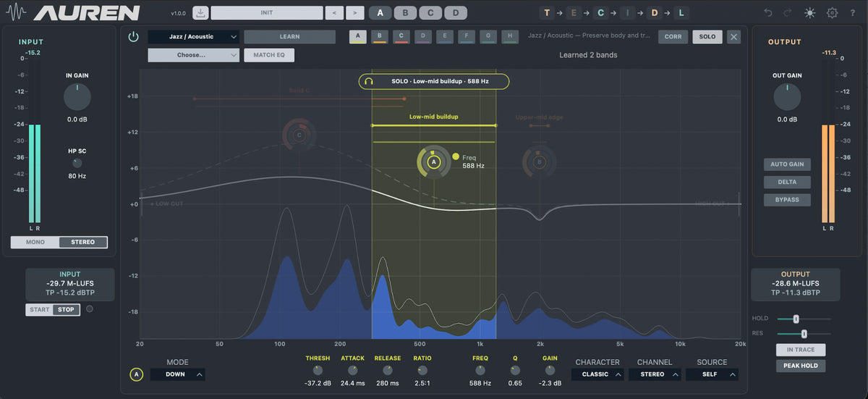Click the HP SC knob
Screen dimensions: 868x399
[x=77, y=164]
